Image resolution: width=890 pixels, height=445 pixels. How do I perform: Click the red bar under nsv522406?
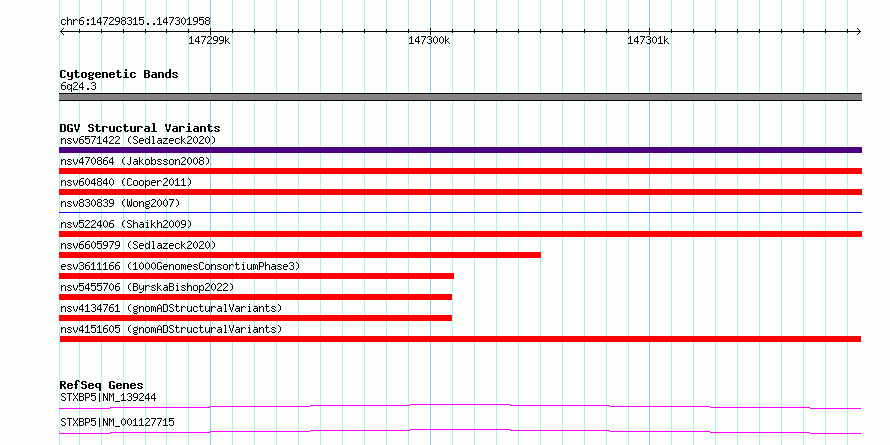pos(460,234)
